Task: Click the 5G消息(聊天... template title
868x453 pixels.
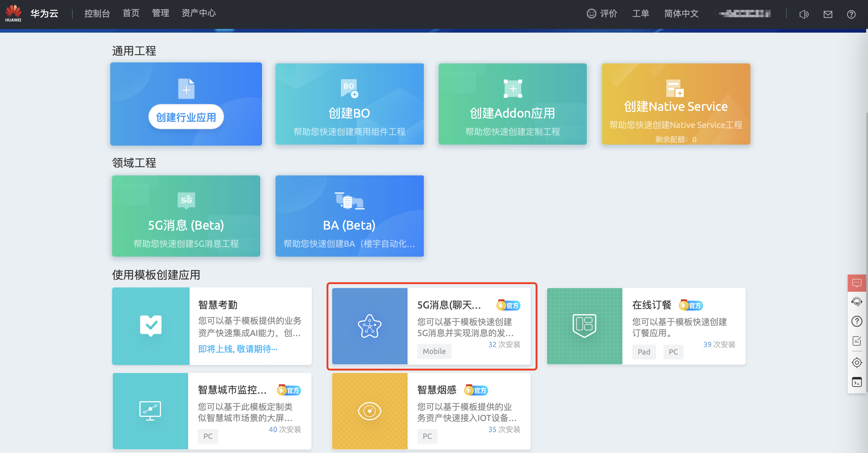Action: tap(449, 305)
